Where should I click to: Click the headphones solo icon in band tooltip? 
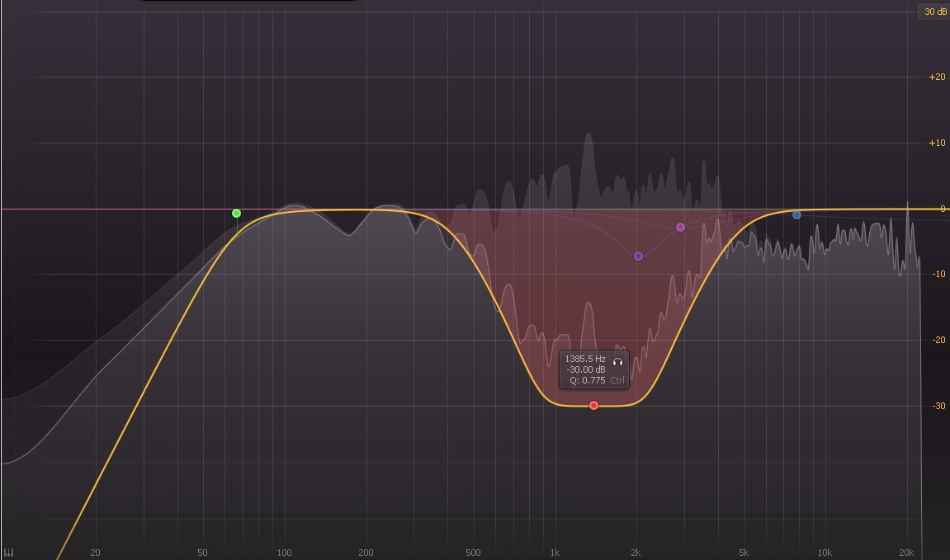(617, 361)
